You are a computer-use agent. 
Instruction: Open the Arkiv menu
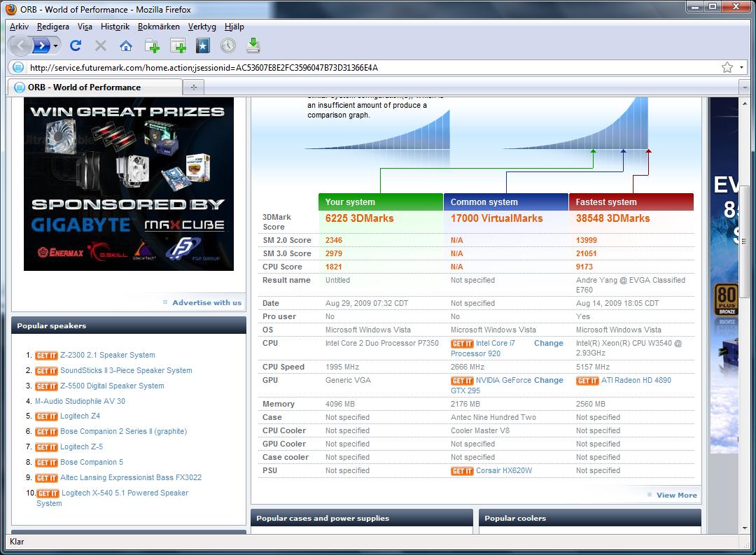(20, 27)
